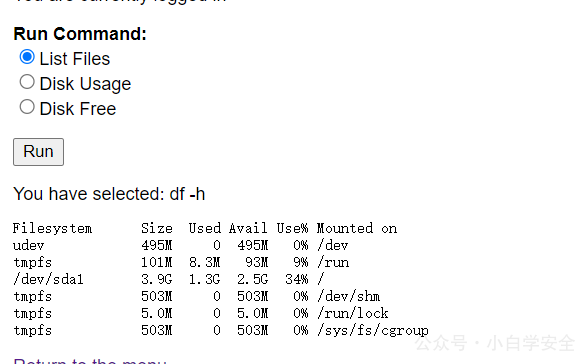
Task: Click the 34% usage value
Action: [297, 279]
